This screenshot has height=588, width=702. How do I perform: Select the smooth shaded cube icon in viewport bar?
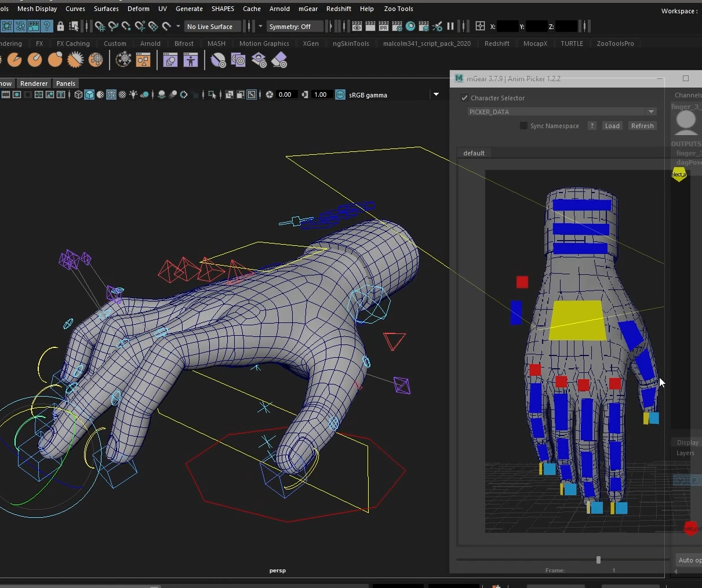[x=89, y=95]
